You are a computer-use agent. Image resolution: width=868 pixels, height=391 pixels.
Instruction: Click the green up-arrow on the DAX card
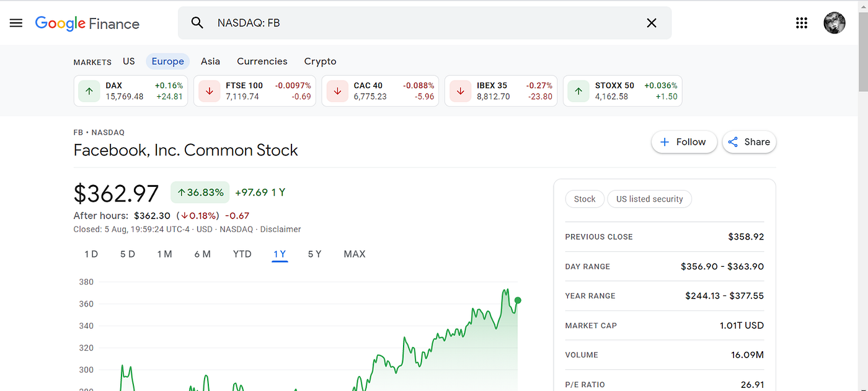[89, 91]
